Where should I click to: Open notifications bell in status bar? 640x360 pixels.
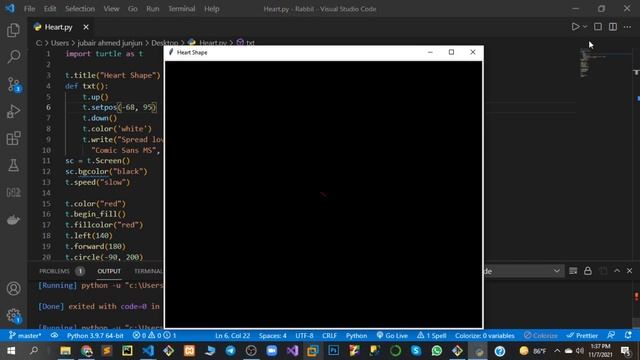(x=628, y=336)
